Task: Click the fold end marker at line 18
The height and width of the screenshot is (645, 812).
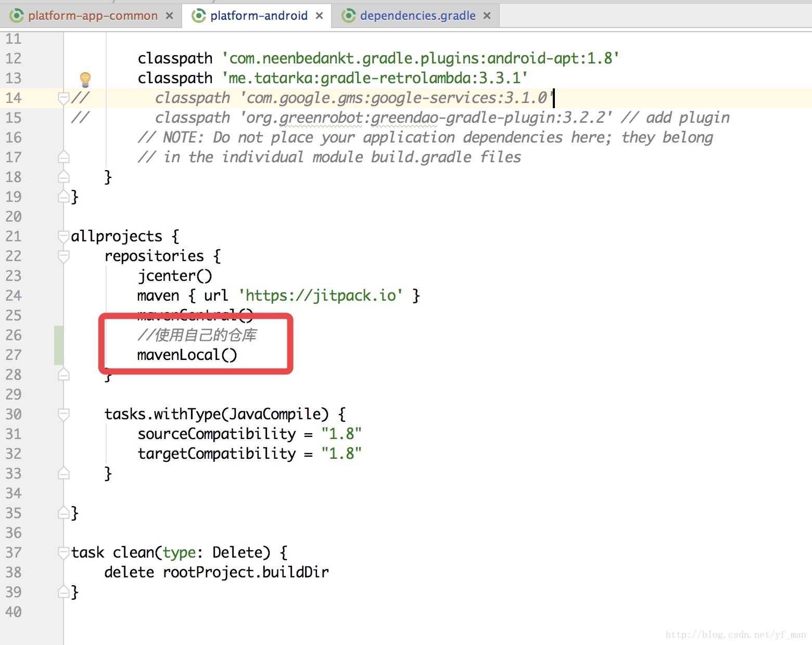Action: 64,176
